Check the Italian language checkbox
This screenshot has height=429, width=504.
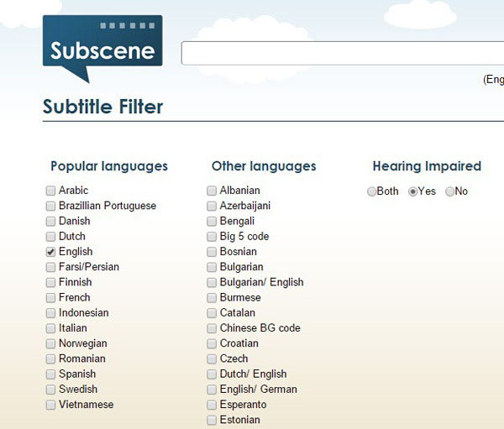51,328
